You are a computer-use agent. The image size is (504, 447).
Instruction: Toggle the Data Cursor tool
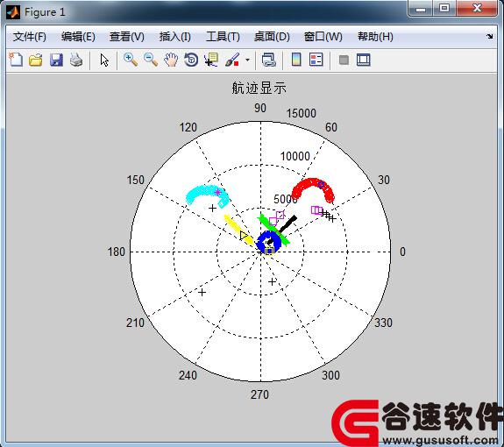pyautogui.click(x=211, y=60)
